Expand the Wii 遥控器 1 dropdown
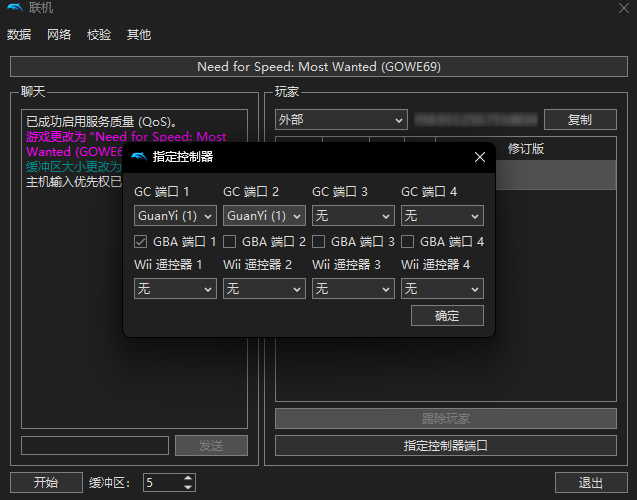This screenshot has width=637, height=500. tap(175, 289)
